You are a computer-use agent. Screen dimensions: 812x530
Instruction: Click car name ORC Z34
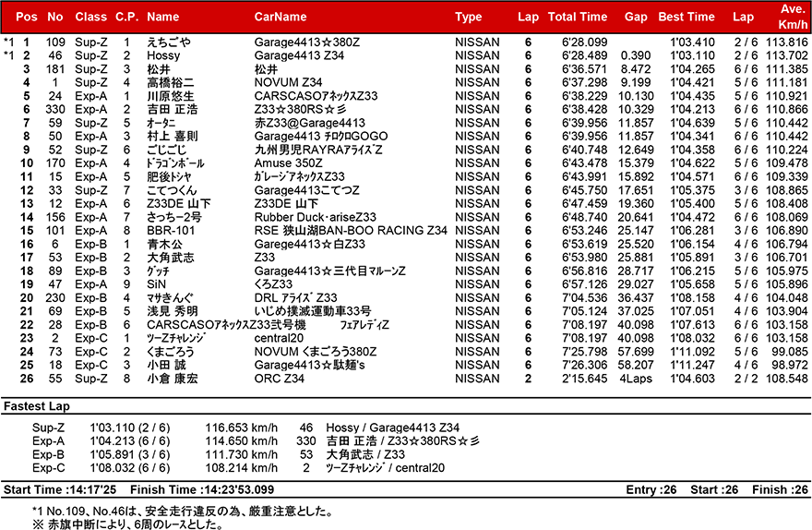(279, 379)
